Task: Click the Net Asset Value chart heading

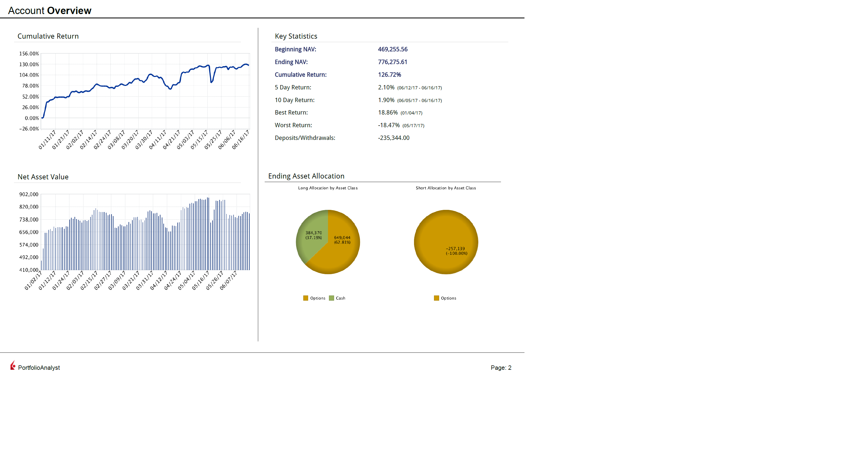Action: point(43,177)
